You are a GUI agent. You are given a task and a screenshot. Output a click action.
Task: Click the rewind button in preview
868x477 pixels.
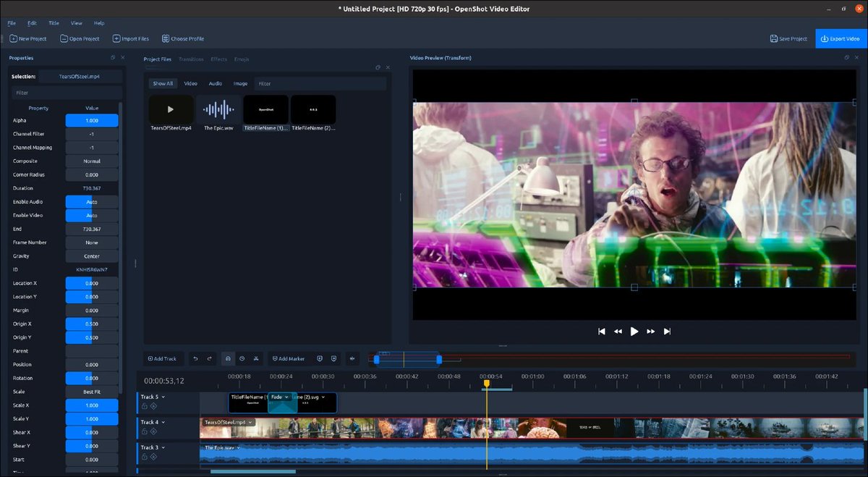[x=618, y=332]
